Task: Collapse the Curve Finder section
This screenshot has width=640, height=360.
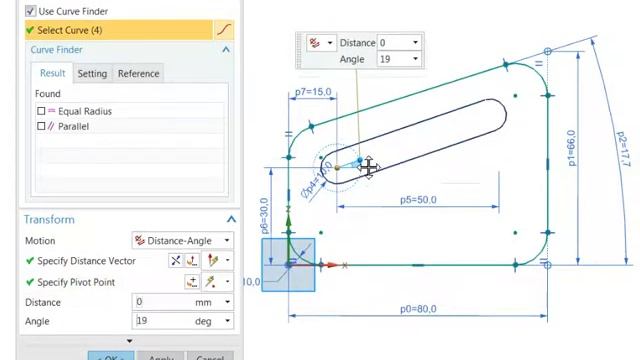Action: (x=226, y=50)
